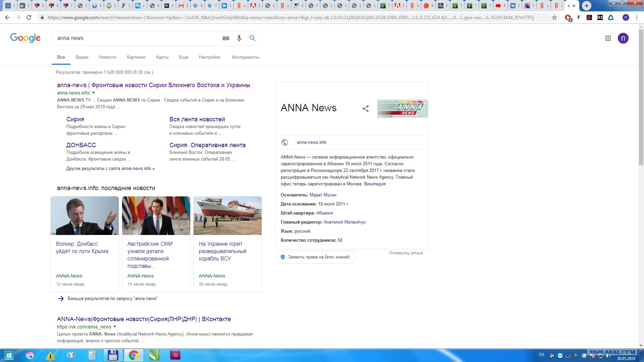Open the on-screen keyboard in search box
The image size is (644, 362).
(226, 38)
